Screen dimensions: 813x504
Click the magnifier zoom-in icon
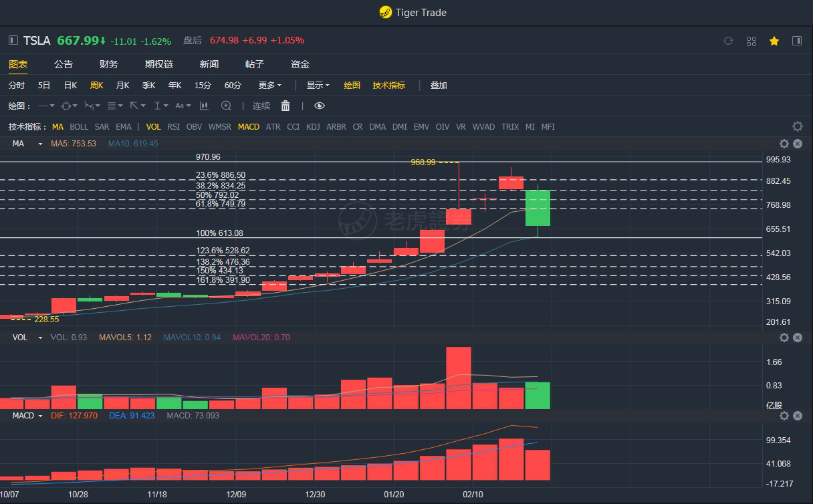pyautogui.click(x=227, y=106)
